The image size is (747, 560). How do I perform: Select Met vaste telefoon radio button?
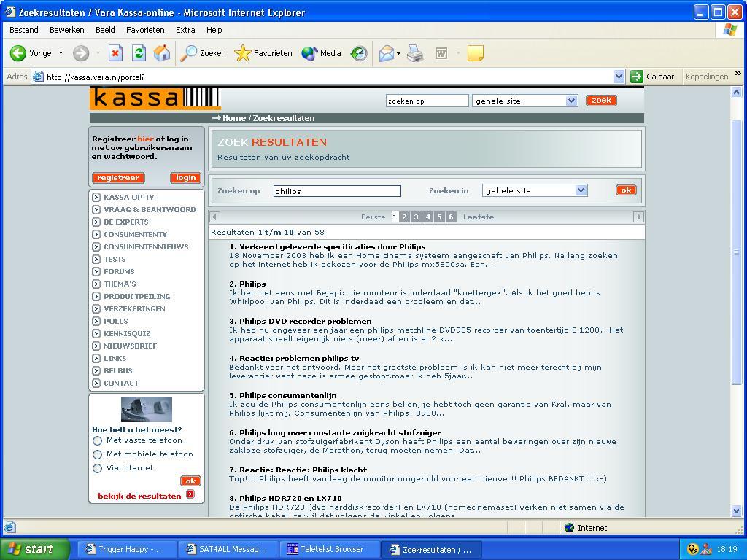[97, 440]
